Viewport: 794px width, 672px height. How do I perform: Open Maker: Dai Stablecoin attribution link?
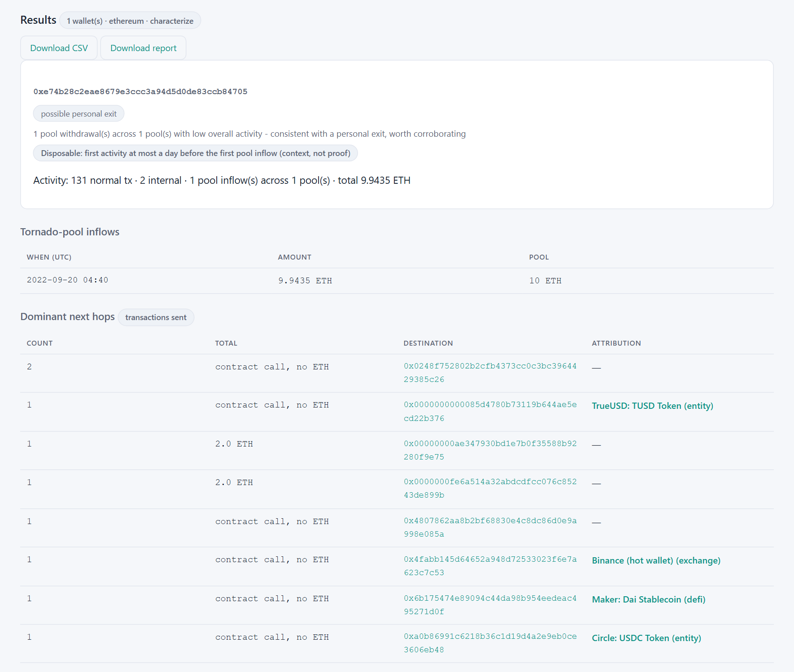(649, 599)
